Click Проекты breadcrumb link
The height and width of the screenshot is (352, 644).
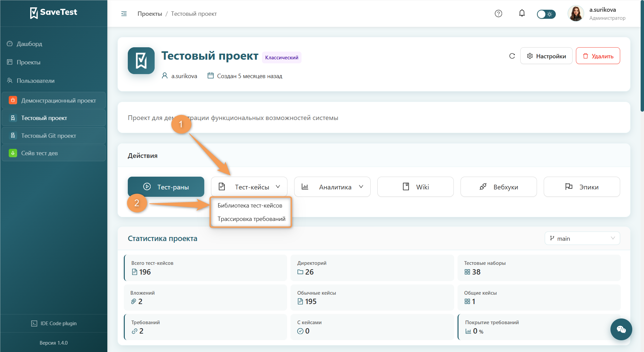point(150,14)
